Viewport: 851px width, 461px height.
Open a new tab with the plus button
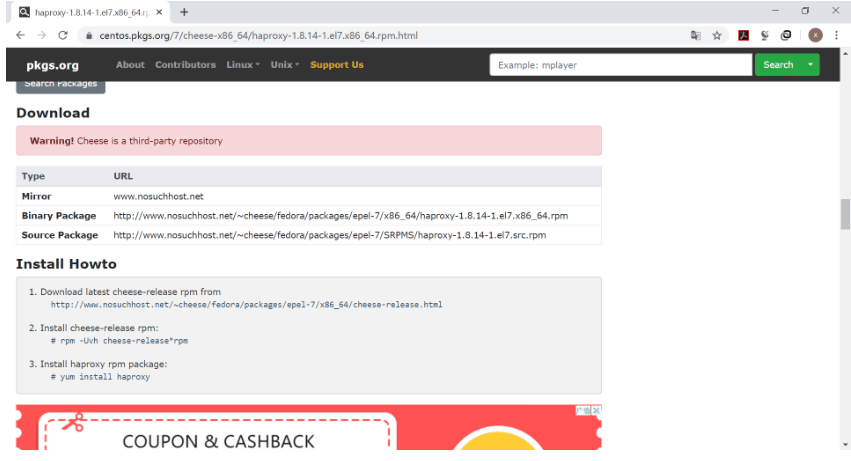click(x=184, y=12)
